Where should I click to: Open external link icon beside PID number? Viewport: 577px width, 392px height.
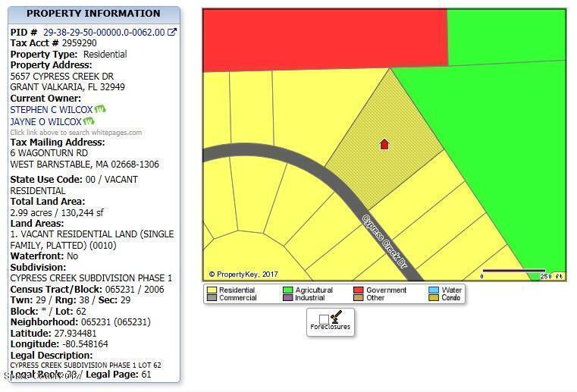(172, 32)
